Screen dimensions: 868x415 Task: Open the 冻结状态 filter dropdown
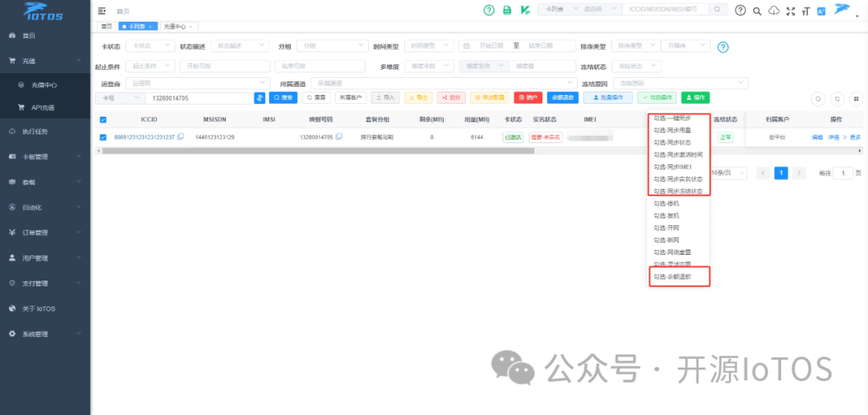pos(636,67)
